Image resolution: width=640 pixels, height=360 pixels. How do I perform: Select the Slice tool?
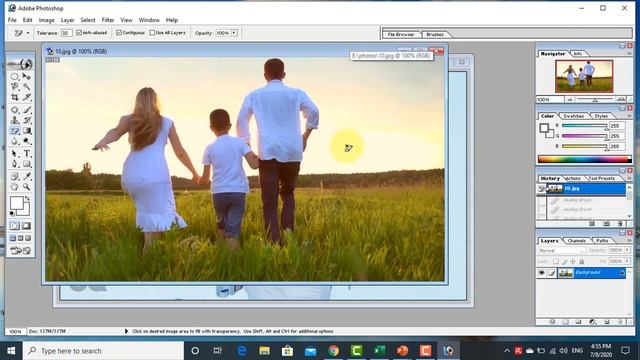coord(27,97)
